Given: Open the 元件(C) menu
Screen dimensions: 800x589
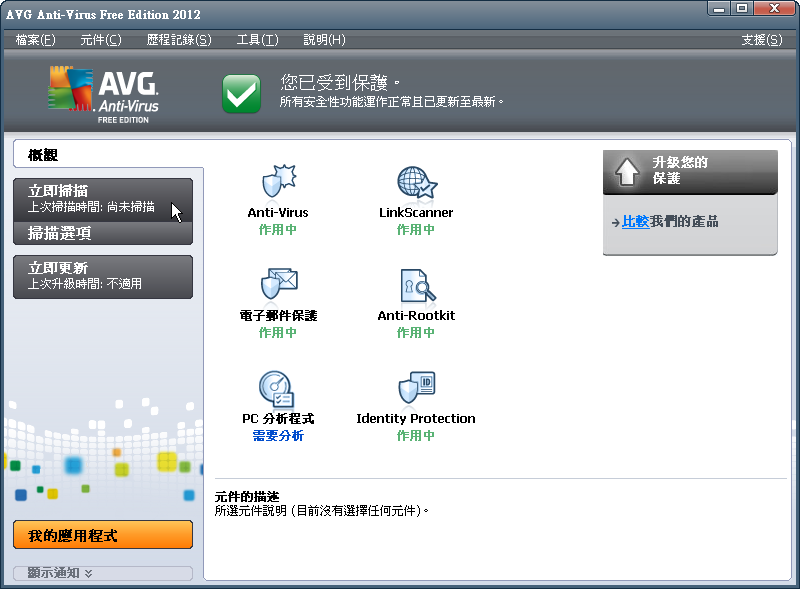Looking at the screenshot, I should click(x=101, y=40).
